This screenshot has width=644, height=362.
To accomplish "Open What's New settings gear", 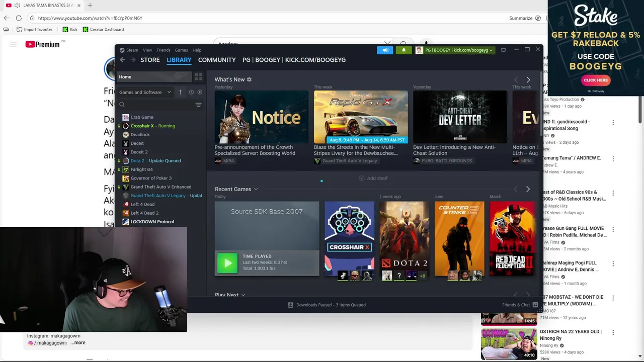I will 249,79.
